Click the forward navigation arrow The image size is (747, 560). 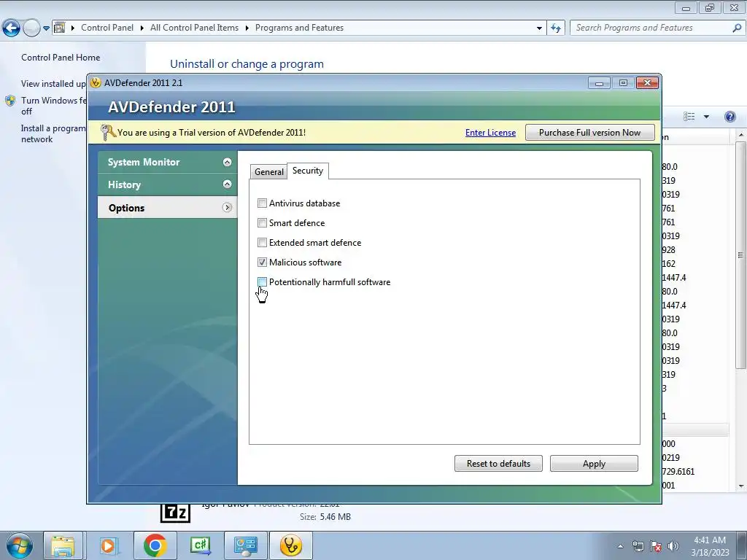31,28
